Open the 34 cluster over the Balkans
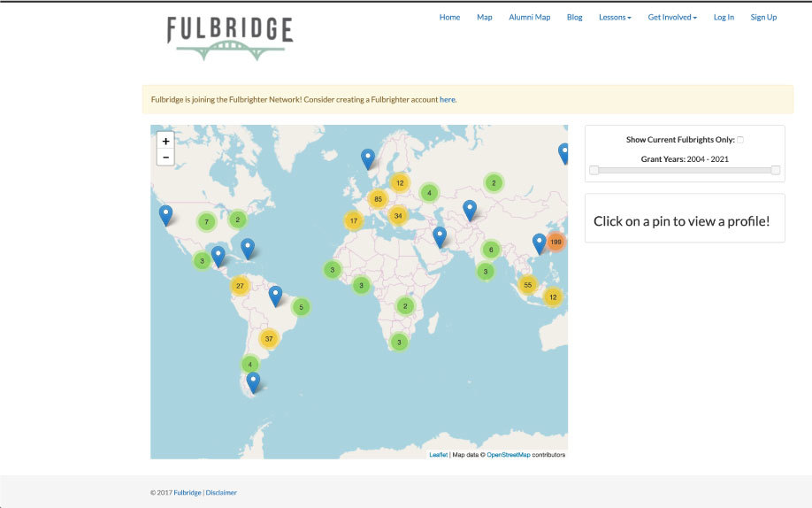Viewport: 812px width, 508px height. coord(398,216)
